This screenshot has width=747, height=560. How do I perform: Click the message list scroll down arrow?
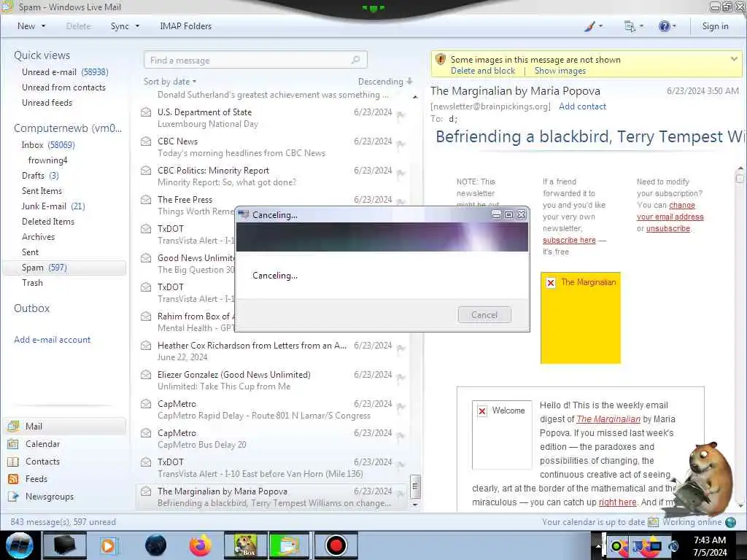[415, 505]
